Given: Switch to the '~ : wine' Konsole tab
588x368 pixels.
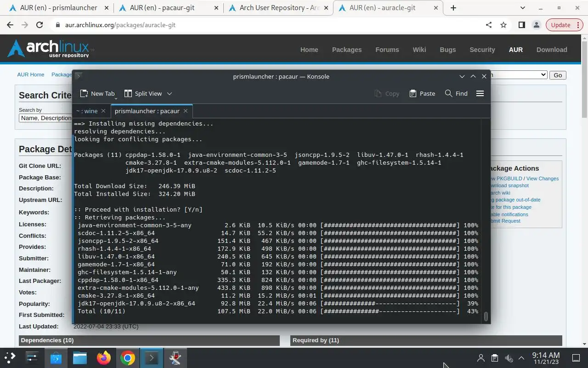Looking at the screenshot, I should (87, 111).
